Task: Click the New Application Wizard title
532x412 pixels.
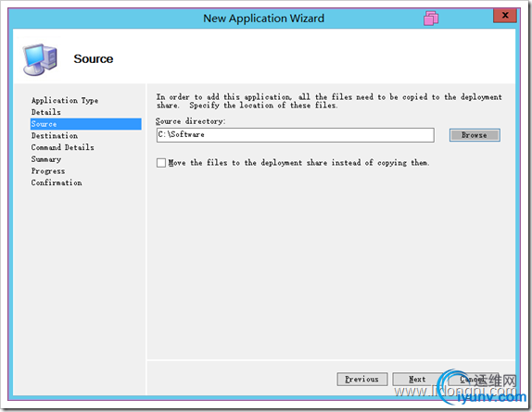Action: point(263,18)
